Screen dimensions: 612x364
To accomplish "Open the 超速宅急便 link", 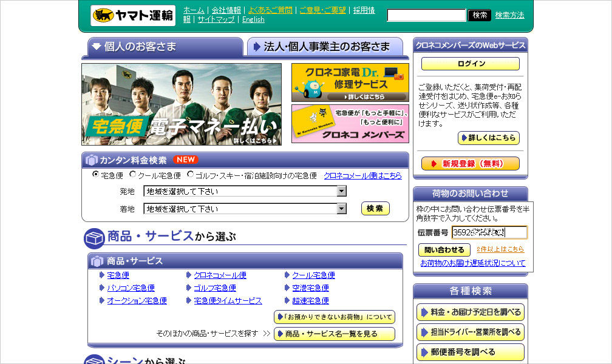I will [311, 301].
